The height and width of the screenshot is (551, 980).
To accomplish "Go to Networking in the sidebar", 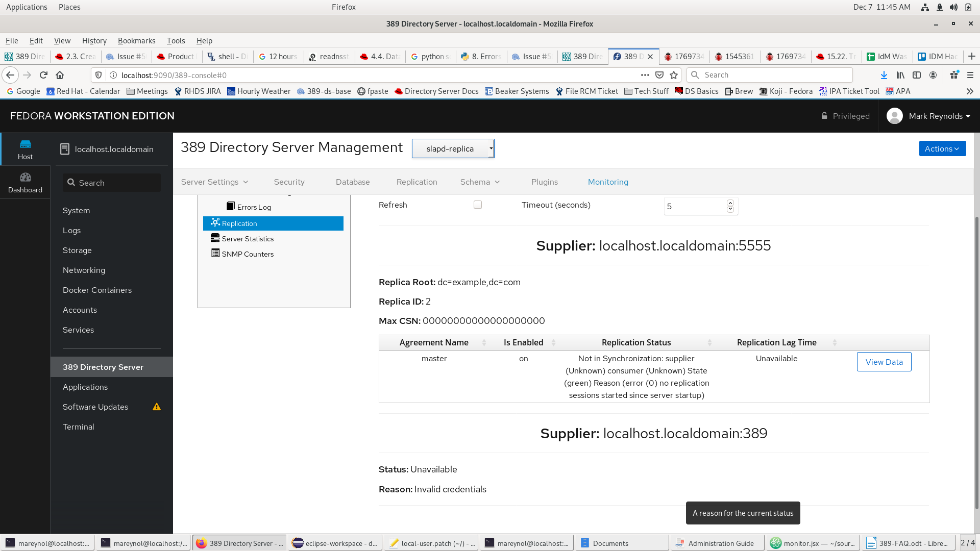I will pos(84,270).
